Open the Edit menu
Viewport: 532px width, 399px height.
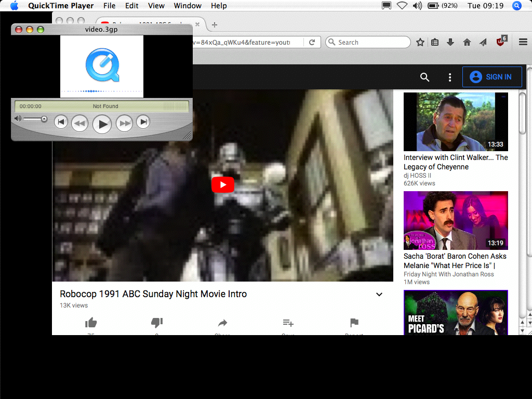131,6
